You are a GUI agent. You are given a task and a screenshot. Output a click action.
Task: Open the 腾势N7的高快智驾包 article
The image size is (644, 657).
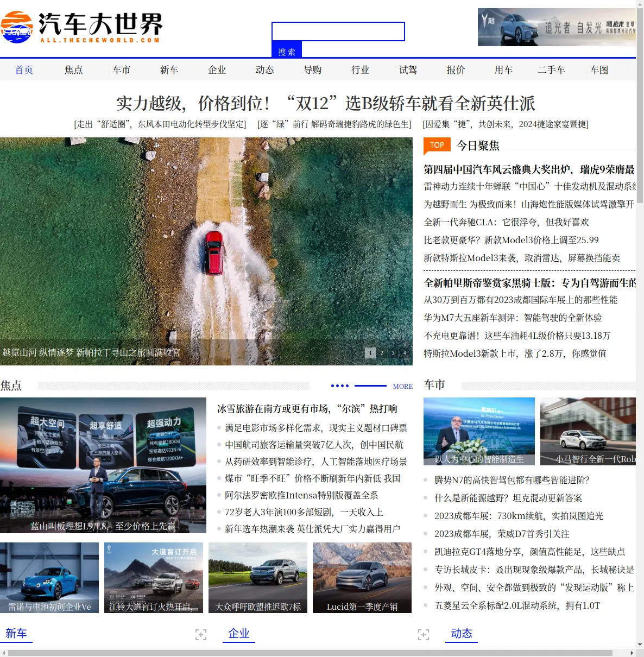[x=512, y=480]
